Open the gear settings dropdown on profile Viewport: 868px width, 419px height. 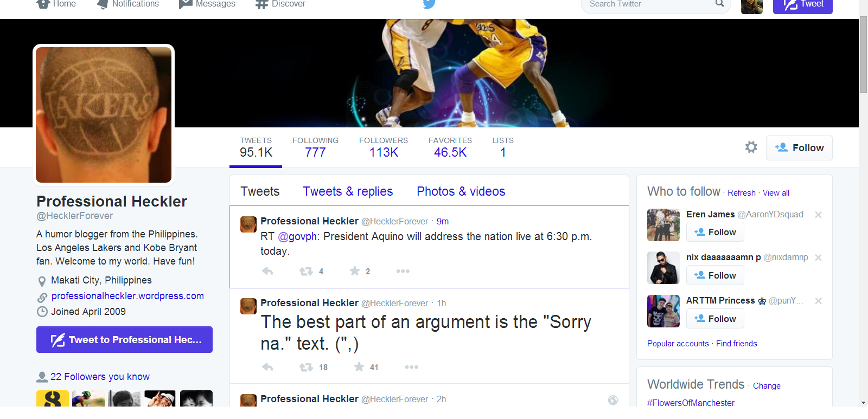[751, 147]
